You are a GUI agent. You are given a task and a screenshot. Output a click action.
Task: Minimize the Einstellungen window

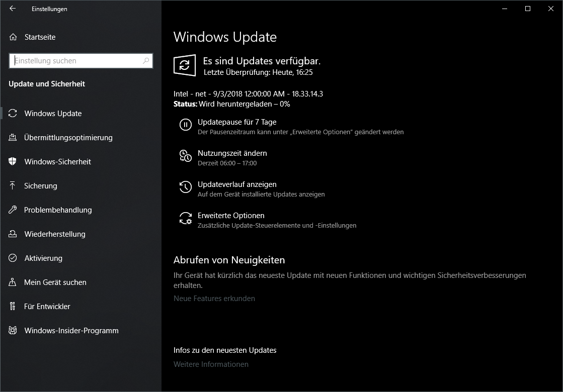(505, 9)
